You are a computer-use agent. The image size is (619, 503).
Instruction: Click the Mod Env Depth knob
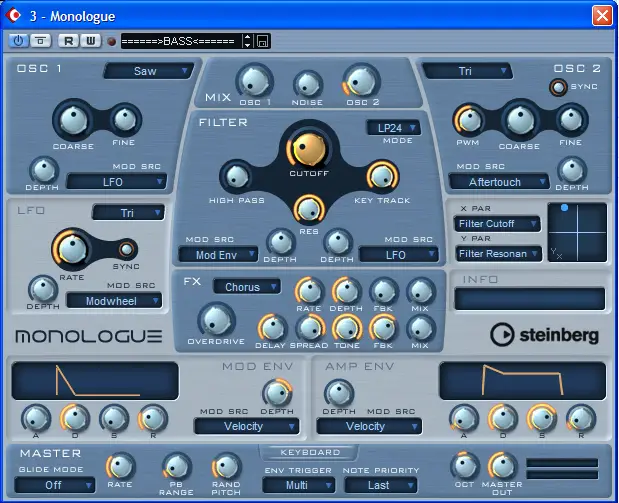click(x=277, y=393)
